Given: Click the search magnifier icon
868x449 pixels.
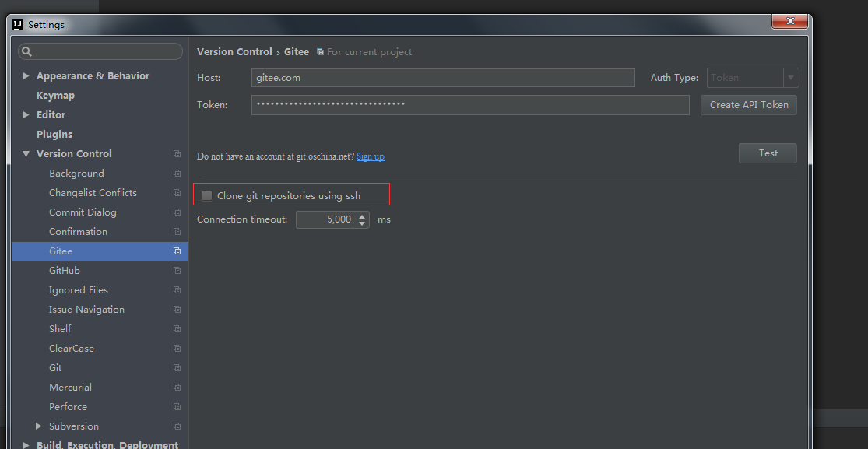Looking at the screenshot, I should [x=26, y=51].
